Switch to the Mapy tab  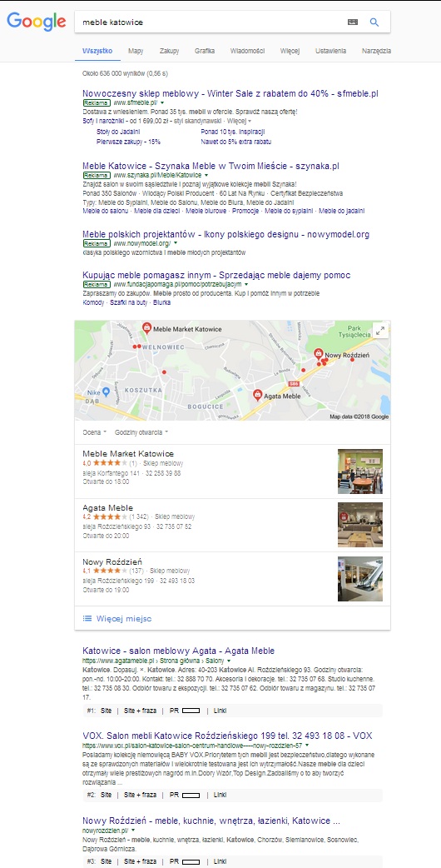pyautogui.click(x=136, y=51)
